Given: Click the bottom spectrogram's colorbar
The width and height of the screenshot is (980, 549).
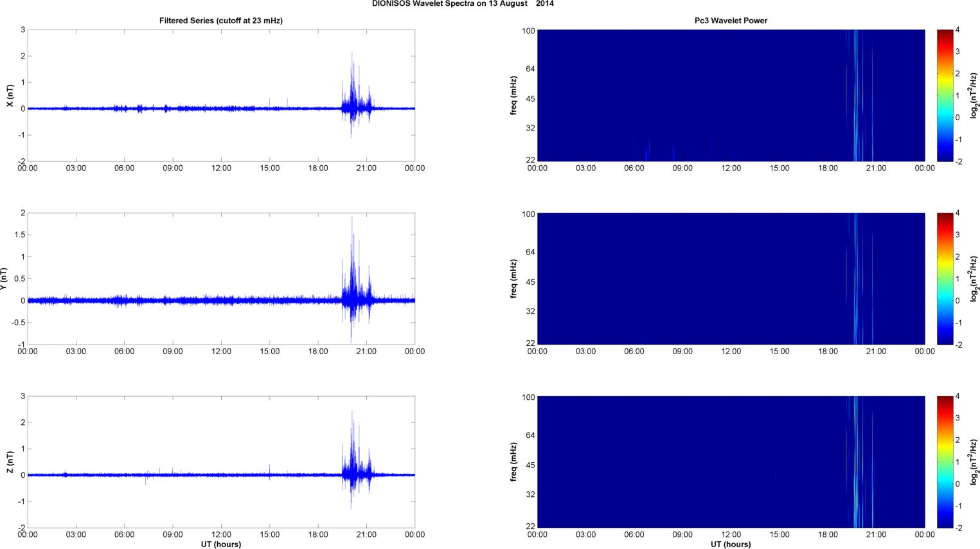Looking at the screenshot, I should click(x=945, y=462).
